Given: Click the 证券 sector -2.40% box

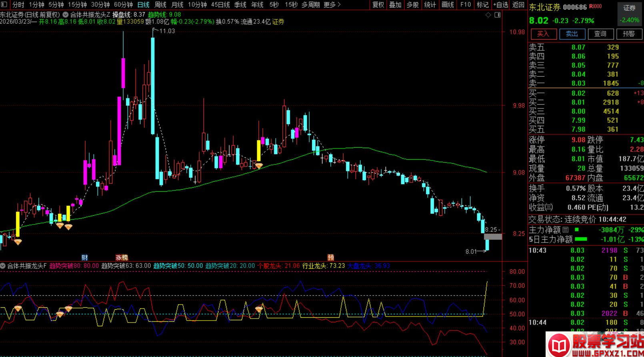Looking at the screenshot, I should (x=630, y=14).
